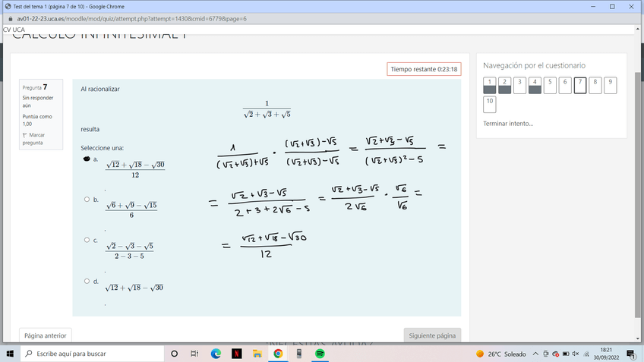Go to question 10 in quiz navigation
This screenshot has width=644, height=362.
[490, 104]
